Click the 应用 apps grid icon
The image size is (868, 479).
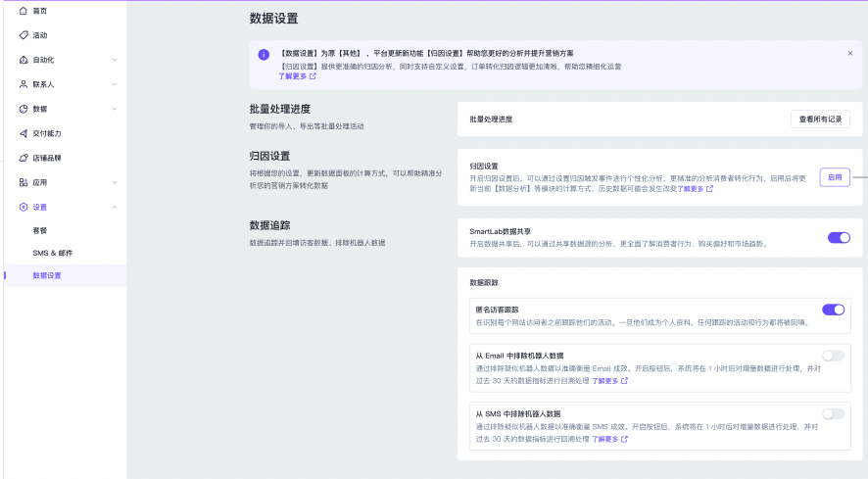click(24, 182)
